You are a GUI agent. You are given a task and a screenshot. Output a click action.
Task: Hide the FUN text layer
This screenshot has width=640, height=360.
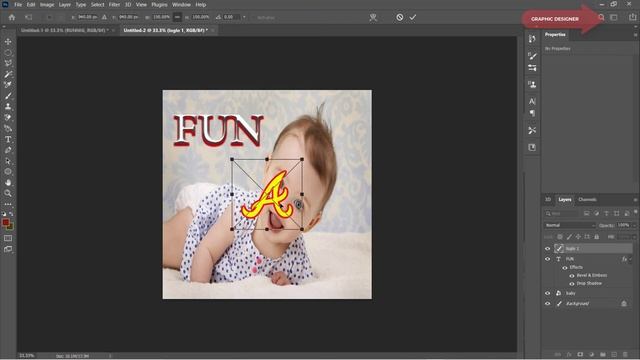(548, 259)
